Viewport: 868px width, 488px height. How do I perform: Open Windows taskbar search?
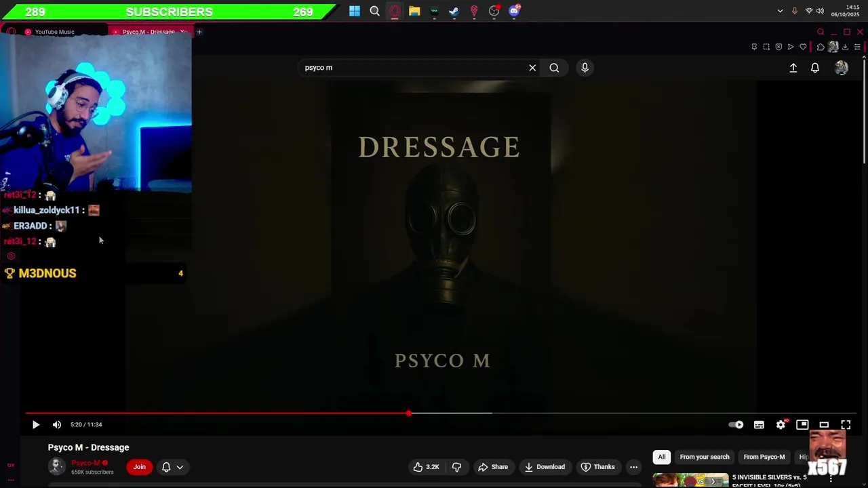(x=374, y=11)
